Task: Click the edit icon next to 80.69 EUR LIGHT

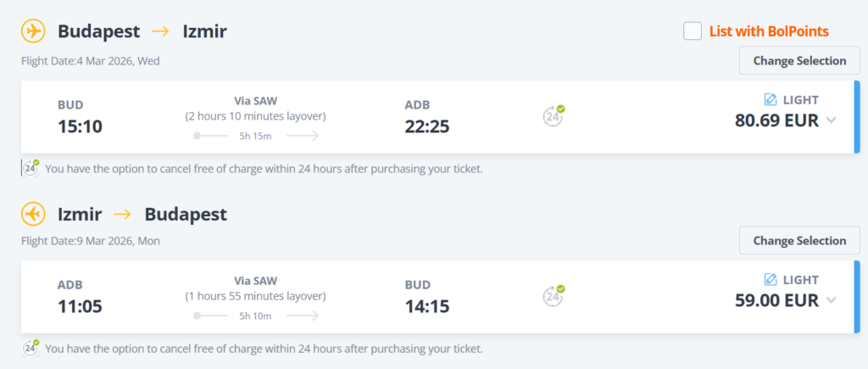Action: [x=771, y=99]
